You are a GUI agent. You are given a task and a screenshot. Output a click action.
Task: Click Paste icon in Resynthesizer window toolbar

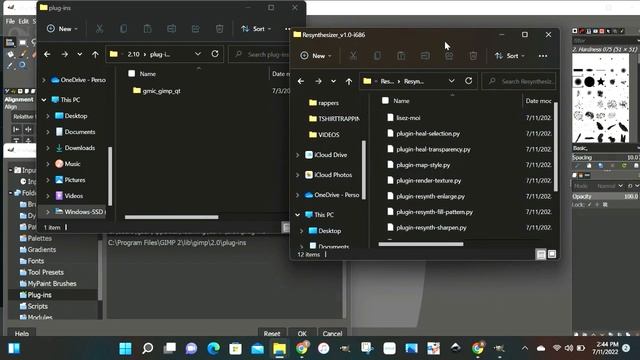[401, 56]
